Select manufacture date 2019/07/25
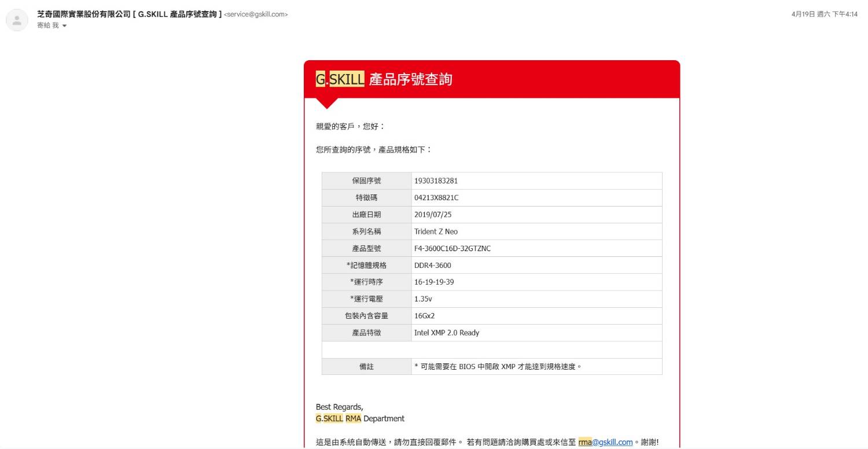 coord(433,215)
